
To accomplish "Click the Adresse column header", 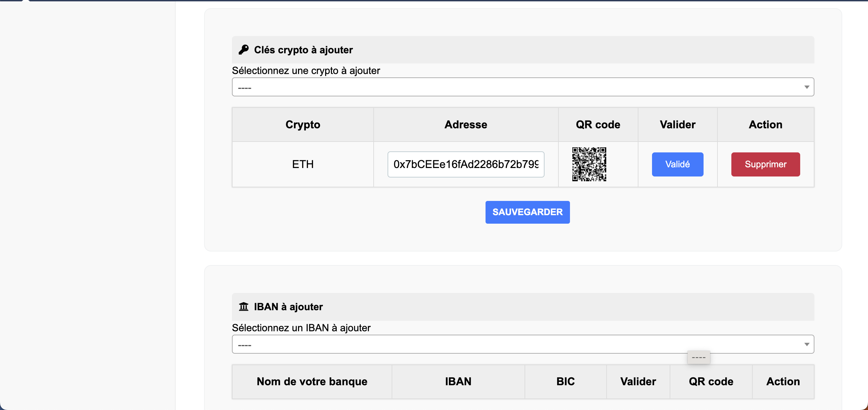I will [x=466, y=125].
